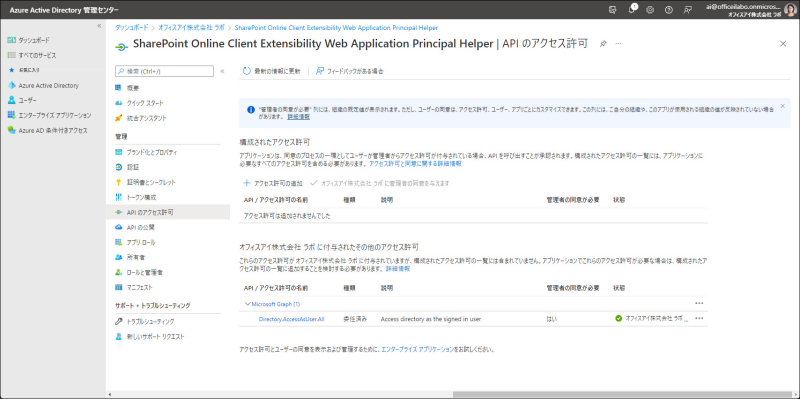Viewport: 800px width, 399px height.
Task: Open アクセス許可と同意に関する詳細情報 link
Action: tap(415, 164)
